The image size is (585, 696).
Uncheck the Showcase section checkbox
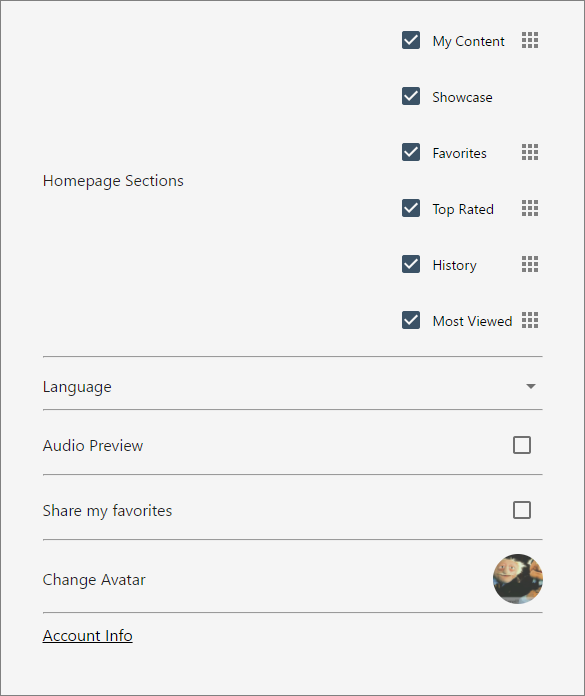pos(411,96)
